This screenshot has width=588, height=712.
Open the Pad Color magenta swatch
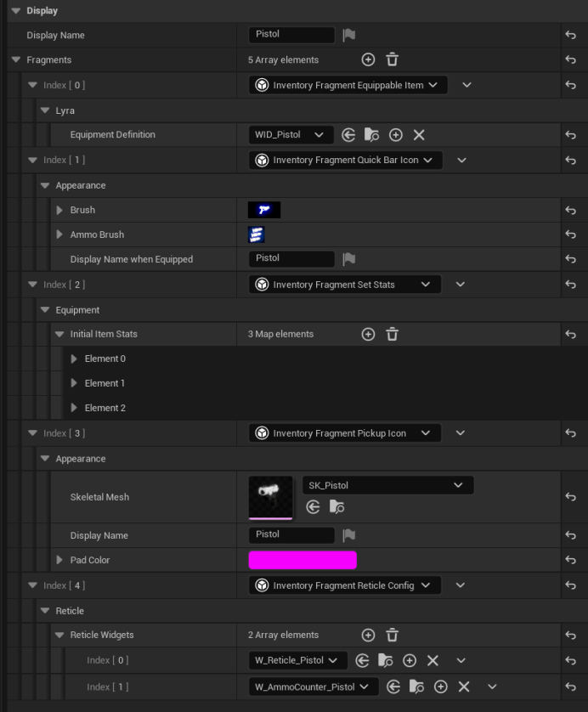point(302,560)
